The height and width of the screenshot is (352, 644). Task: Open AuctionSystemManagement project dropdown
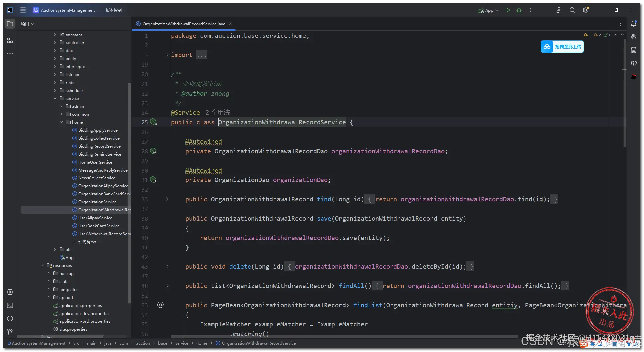pos(66,10)
